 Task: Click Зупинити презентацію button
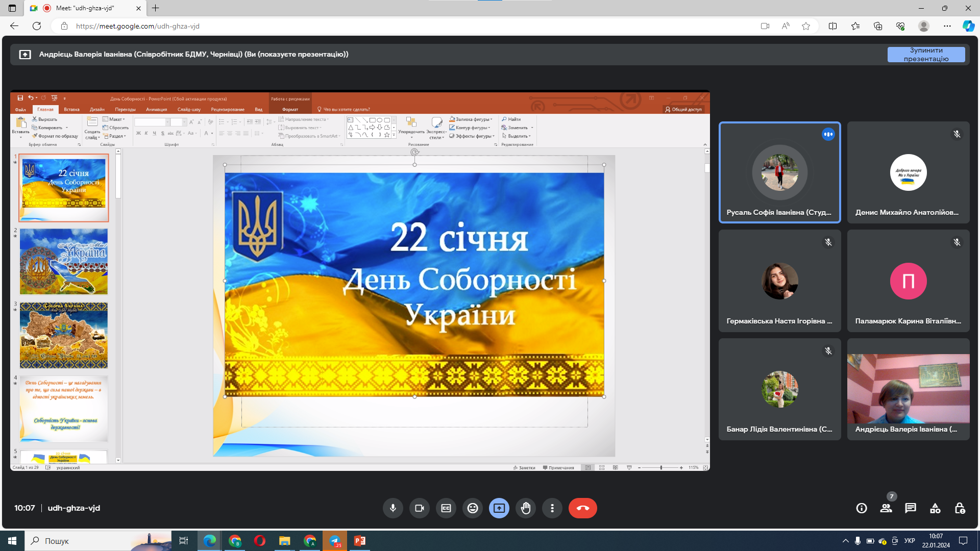(x=926, y=55)
